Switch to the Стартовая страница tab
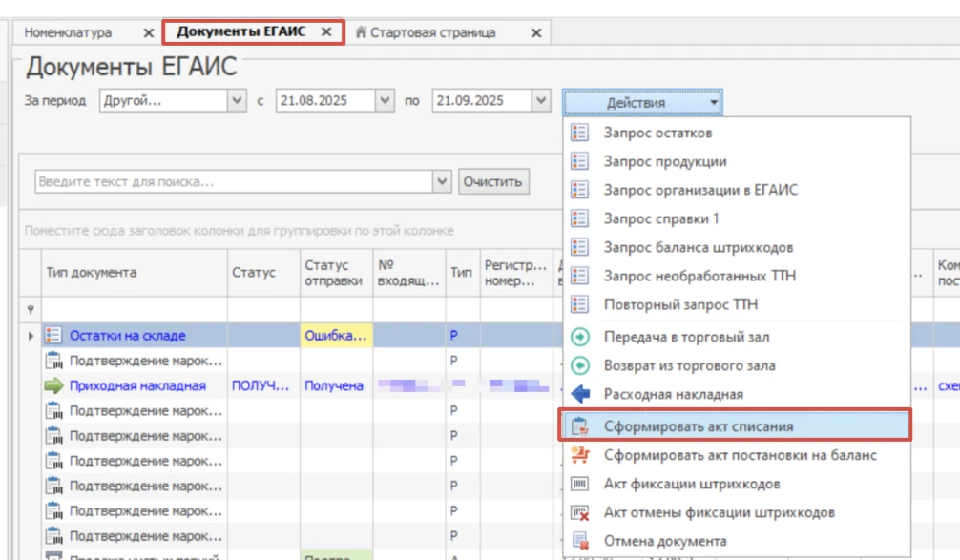This screenshot has width=960, height=560. pyautogui.click(x=432, y=32)
